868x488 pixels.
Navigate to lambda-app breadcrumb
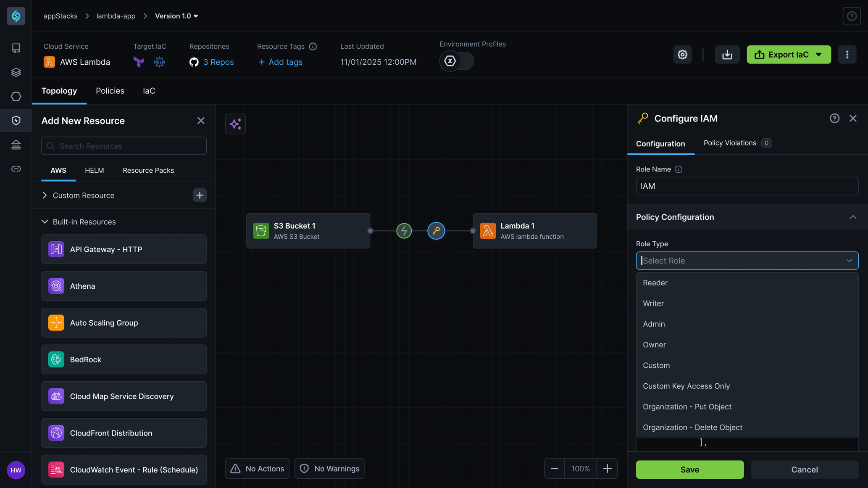point(116,16)
